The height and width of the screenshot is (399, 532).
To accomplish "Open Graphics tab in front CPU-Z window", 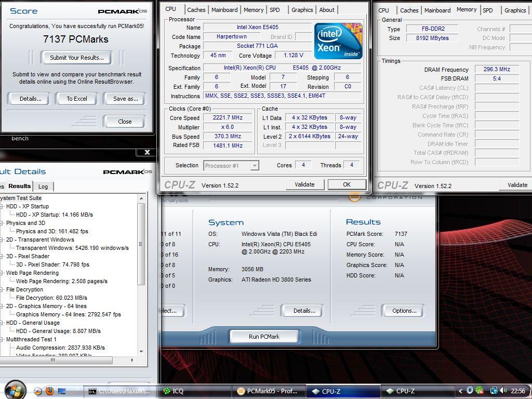I will (x=302, y=10).
